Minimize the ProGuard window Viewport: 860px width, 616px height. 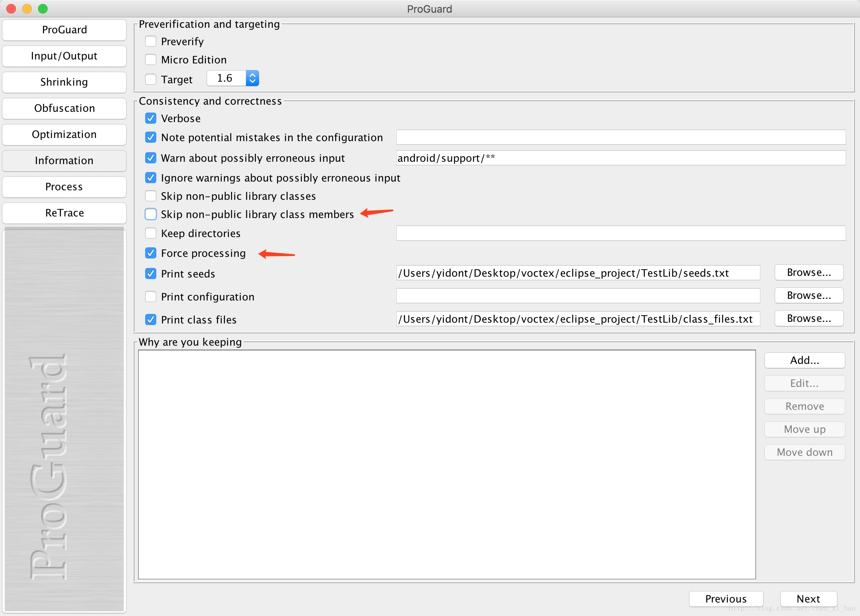pyautogui.click(x=27, y=9)
